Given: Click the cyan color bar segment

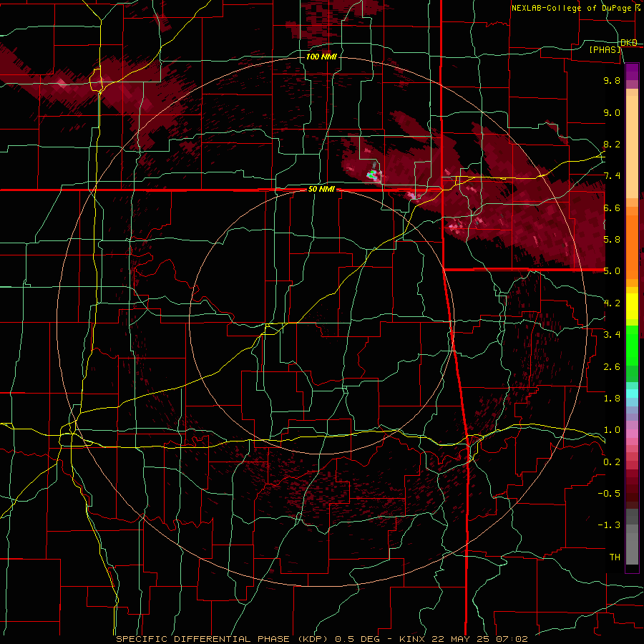Looking at the screenshot, I should pos(632,394).
